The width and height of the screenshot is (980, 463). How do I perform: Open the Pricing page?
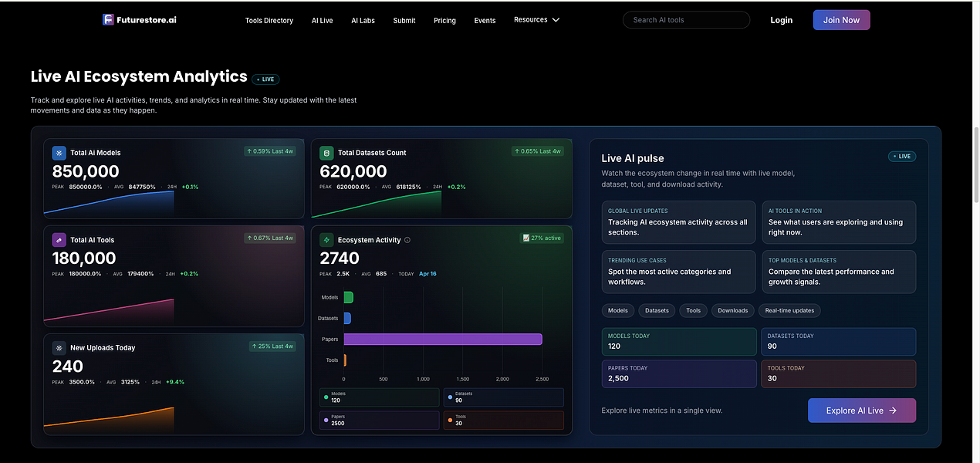[444, 21]
